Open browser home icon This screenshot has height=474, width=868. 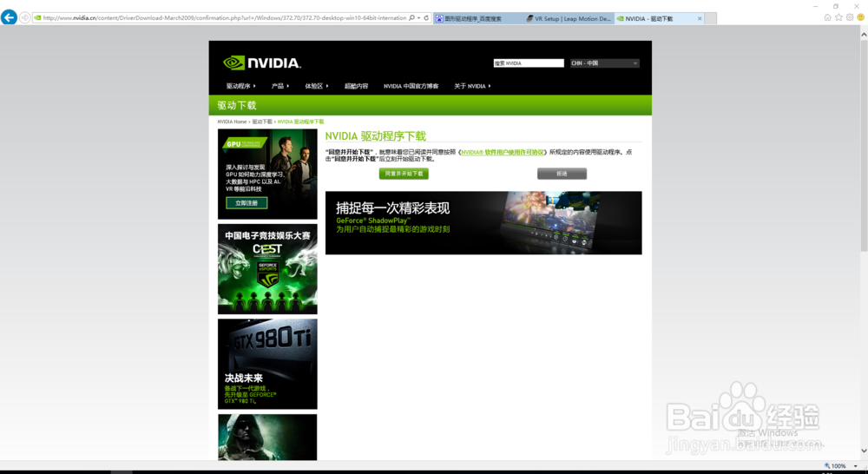pyautogui.click(x=827, y=17)
